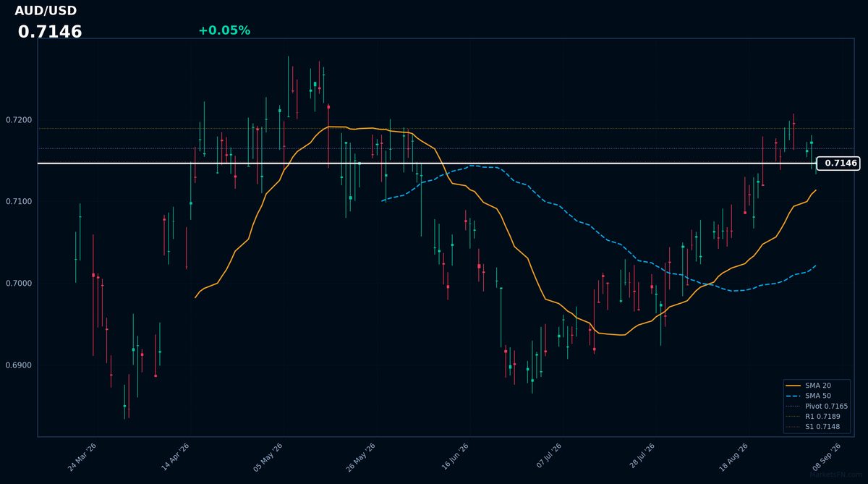Click the 14 Apr '26 date label

click(x=175, y=457)
